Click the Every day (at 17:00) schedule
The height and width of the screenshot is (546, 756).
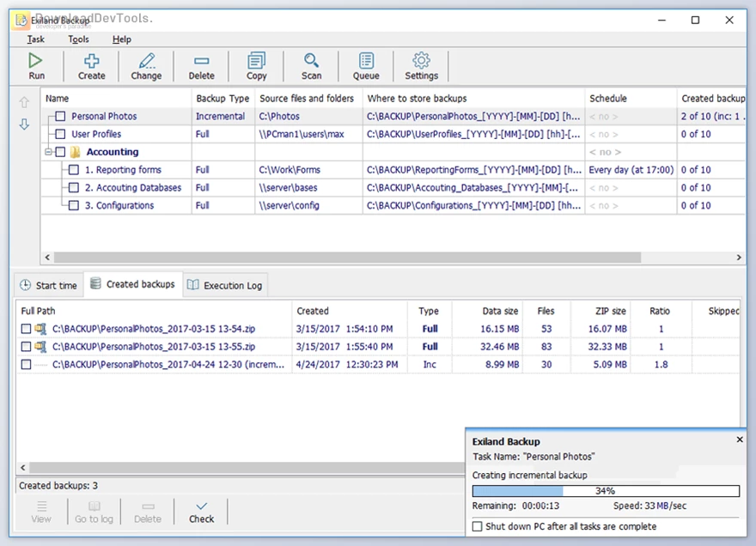point(631,170)
